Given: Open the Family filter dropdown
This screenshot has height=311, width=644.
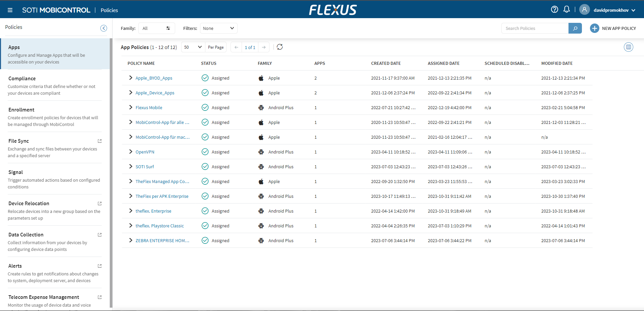Looking at the screenshot, I should [x=156, y=28].
